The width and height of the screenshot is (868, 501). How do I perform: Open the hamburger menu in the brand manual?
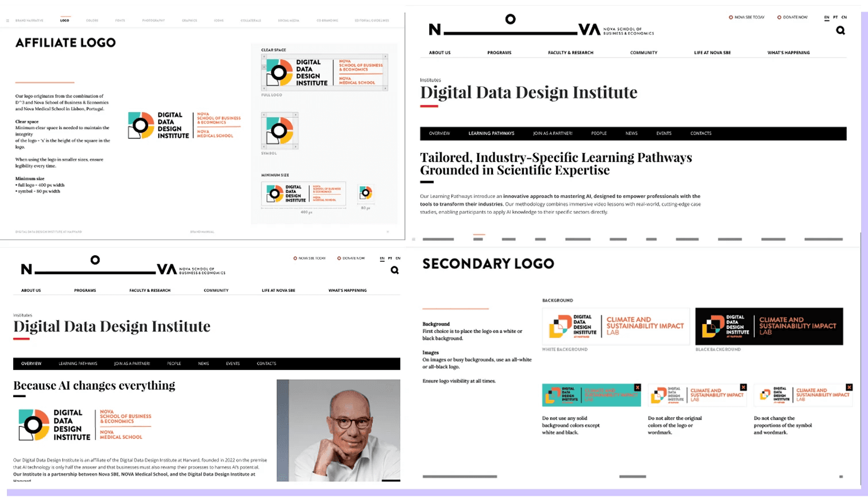click(7, 21)
